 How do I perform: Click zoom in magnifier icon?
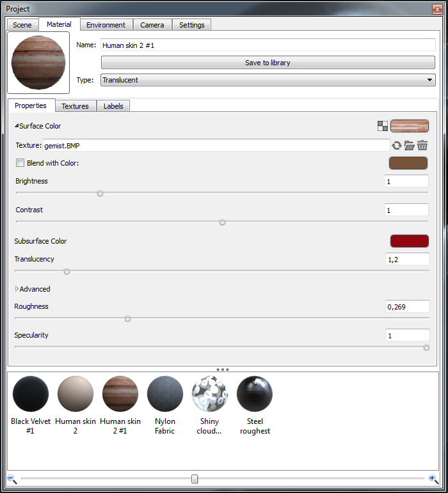[433, 479]
